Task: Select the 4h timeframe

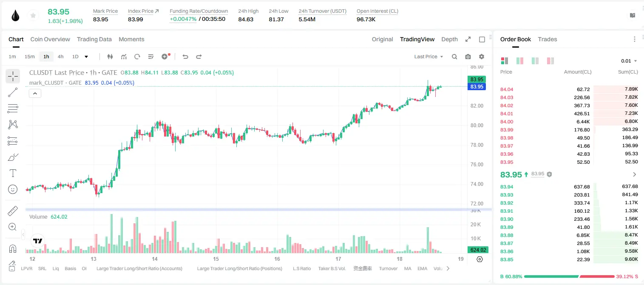Action: [x=61, y=57]
